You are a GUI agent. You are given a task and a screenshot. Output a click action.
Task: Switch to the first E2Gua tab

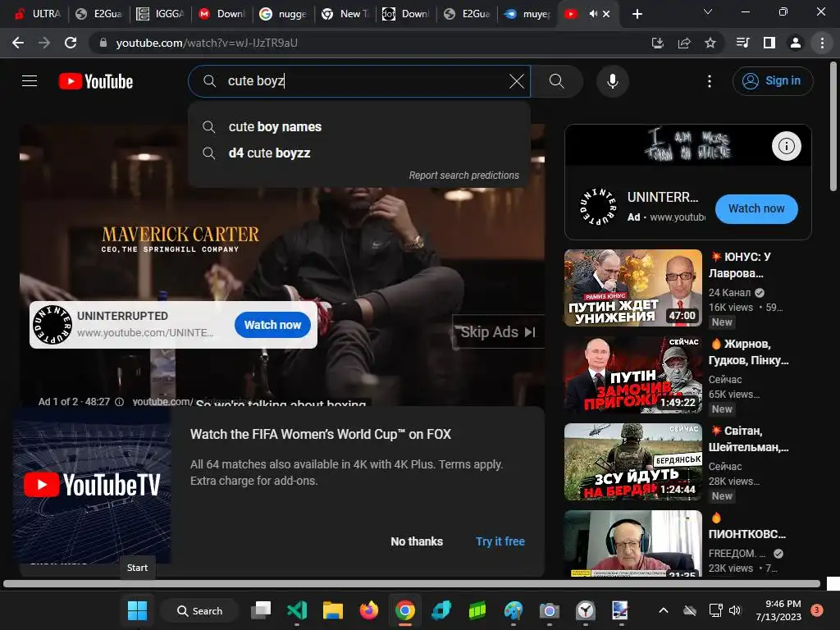[x=98, y=14]
